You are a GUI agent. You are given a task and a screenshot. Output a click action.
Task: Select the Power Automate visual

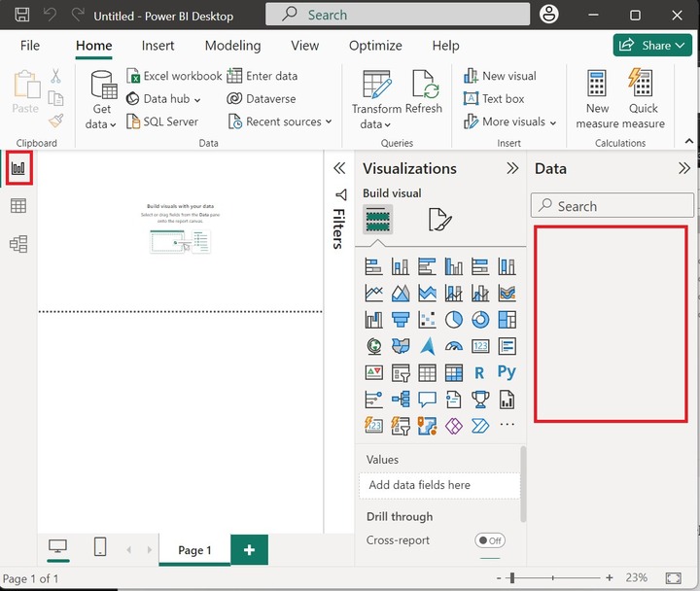[x=480, y=426]
